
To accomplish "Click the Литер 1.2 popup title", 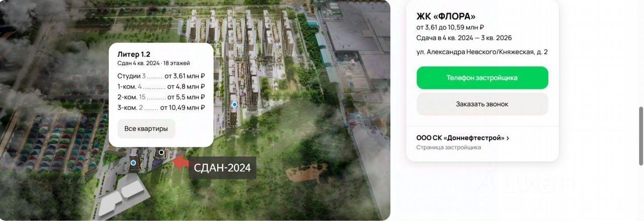I will [x=134, y=54].
